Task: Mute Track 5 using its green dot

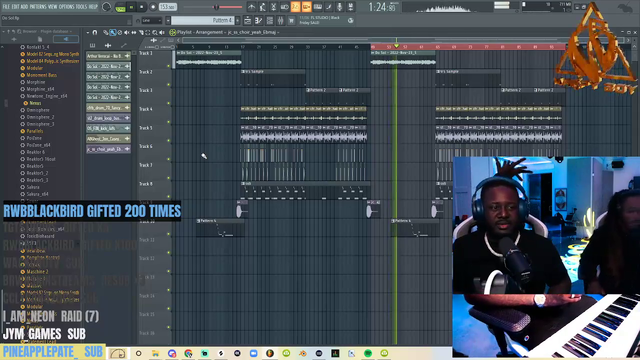Action: click(169, 140)
